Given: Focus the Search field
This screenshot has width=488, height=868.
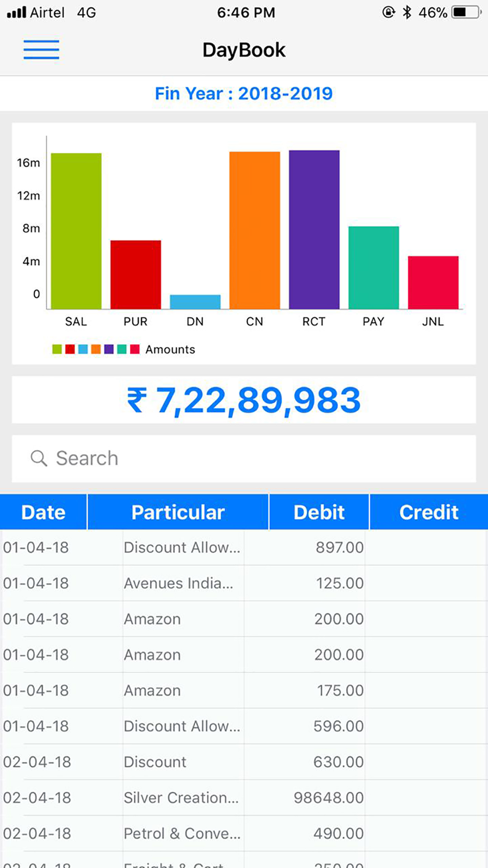Looking at the screenshot, I should (244, 458).
